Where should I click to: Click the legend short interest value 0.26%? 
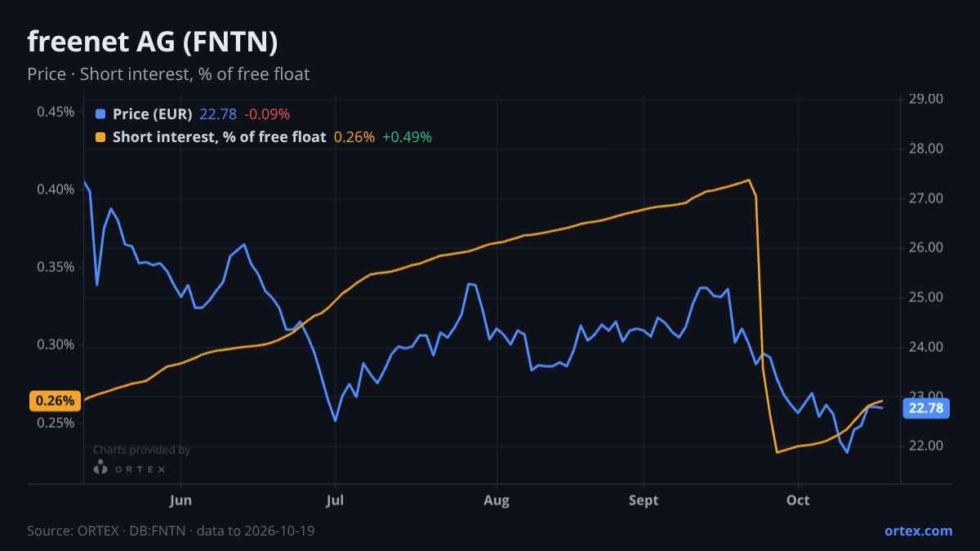[354, 137]
